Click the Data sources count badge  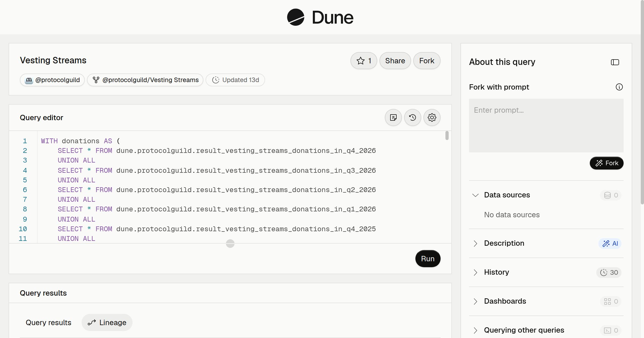[611, 195]
